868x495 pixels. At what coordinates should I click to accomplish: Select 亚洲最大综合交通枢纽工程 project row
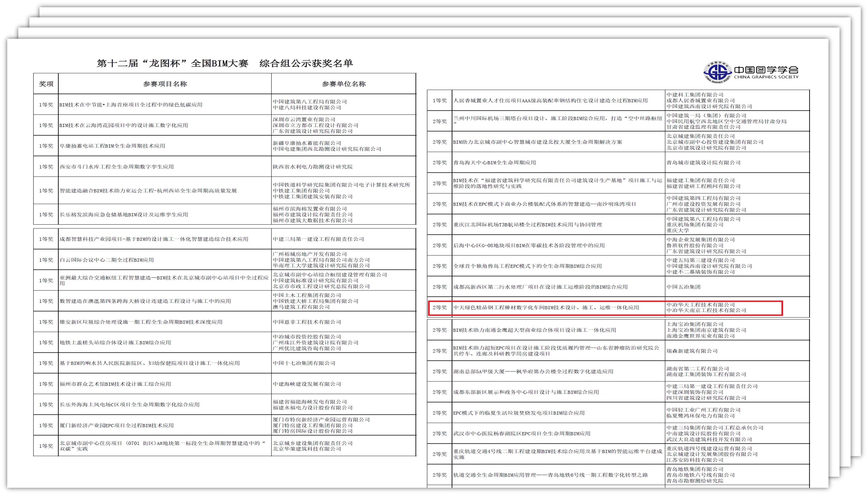pos(224,280)
